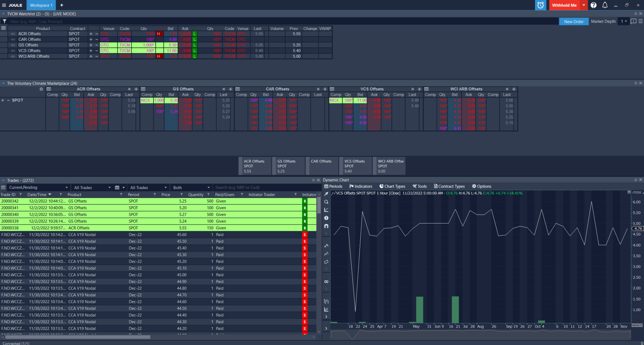Toggle the chart magnet snap tool

pos(326,226)
